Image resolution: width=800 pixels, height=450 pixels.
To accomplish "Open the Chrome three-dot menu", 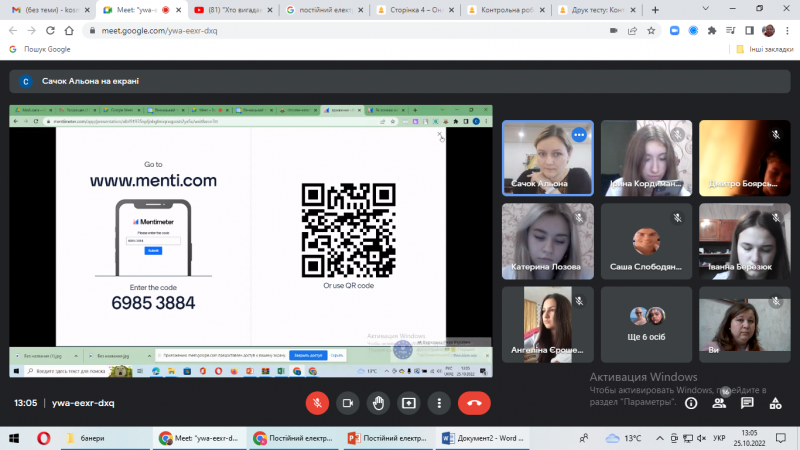I will click(x=787, y=31).
